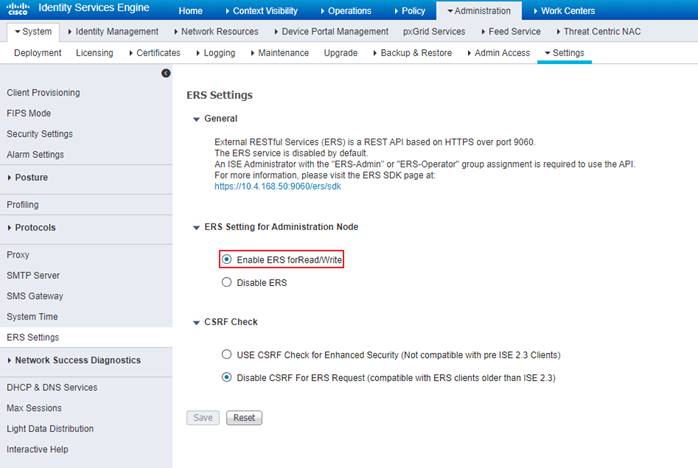The width and height of the screenshot is (698, 468).
Task: Go to Licensing page
Action: 94,53
